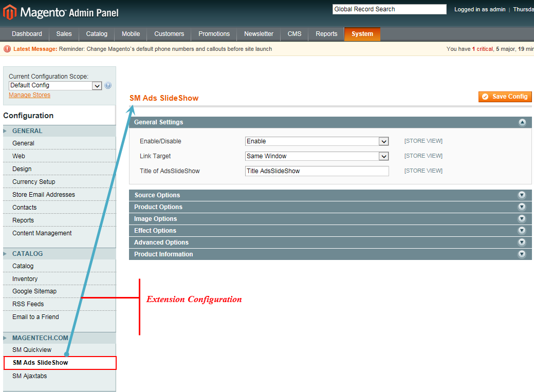Open General configuration page in sidebar
Viewport: 534px width, 392px height.
[x=59, y=143]
